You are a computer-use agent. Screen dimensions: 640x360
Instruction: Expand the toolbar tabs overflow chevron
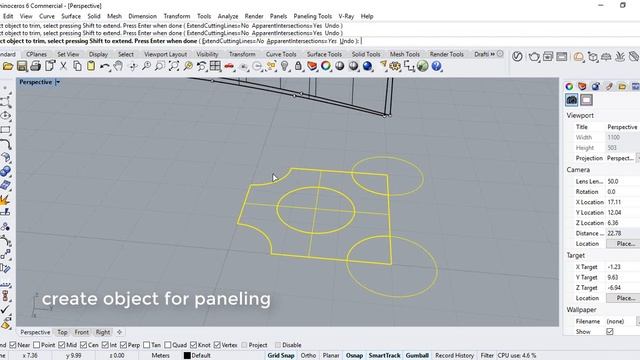493,54
